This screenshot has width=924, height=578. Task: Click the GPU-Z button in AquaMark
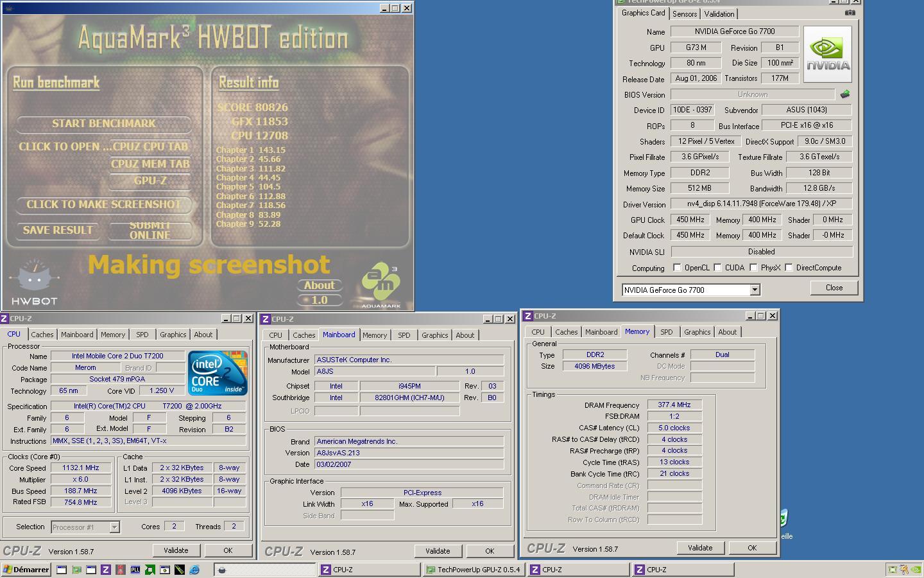pyautogui.click(x=150, y=181)
